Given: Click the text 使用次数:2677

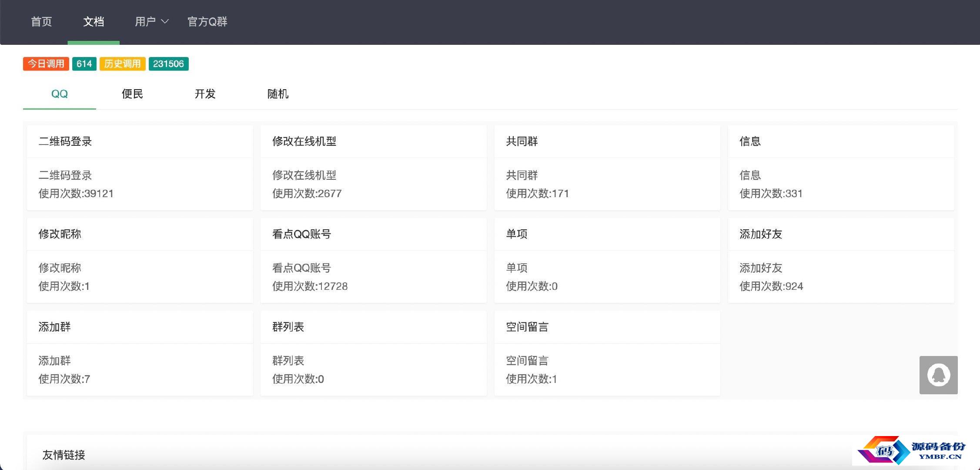Looking at the screenshot, I should [x=307, y=194].
